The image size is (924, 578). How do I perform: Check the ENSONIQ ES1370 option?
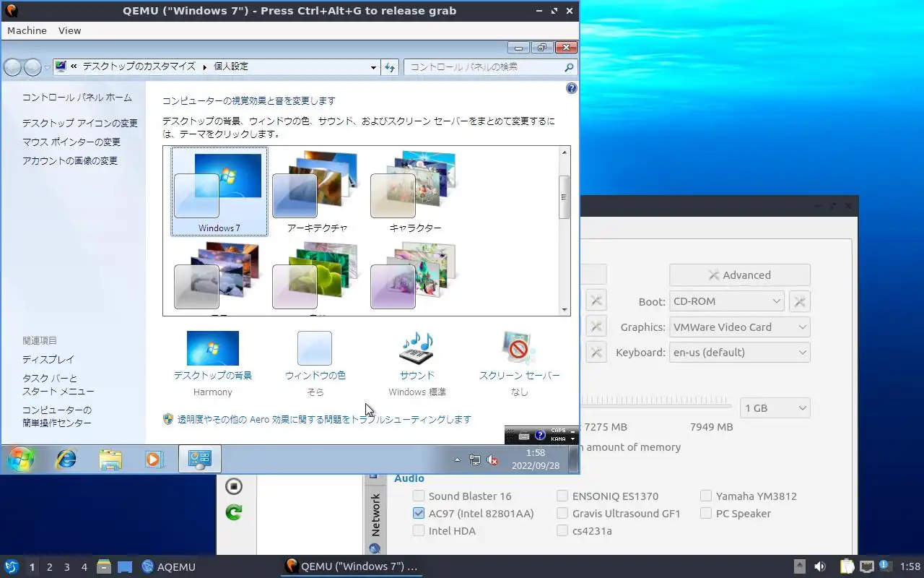(x=562, y=496)
